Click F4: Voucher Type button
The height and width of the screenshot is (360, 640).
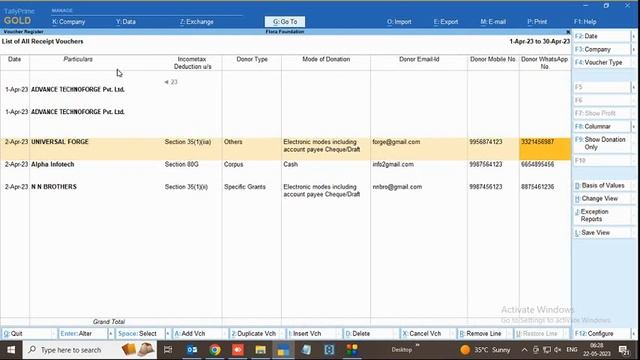[x=602, y=62]
